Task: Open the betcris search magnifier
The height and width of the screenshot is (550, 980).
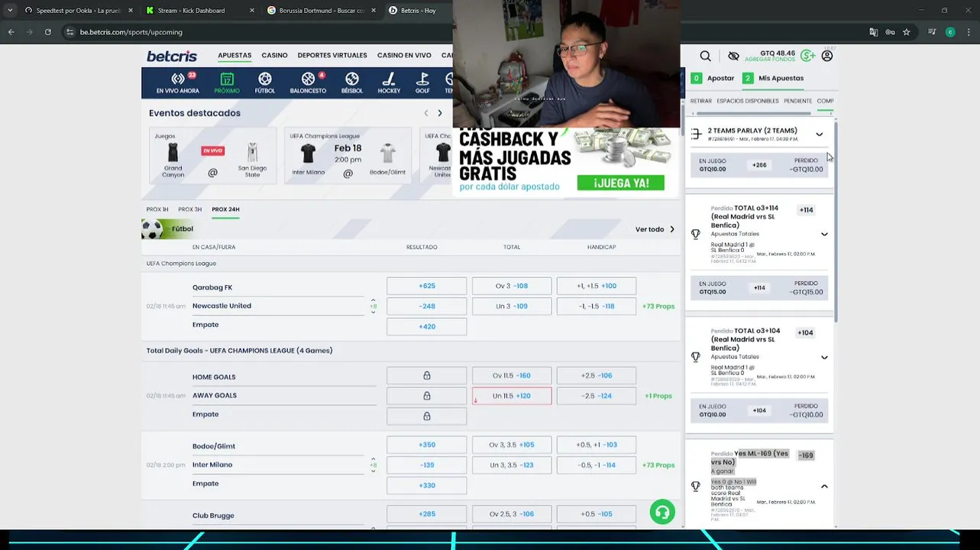Action: [x=706, y=56]
